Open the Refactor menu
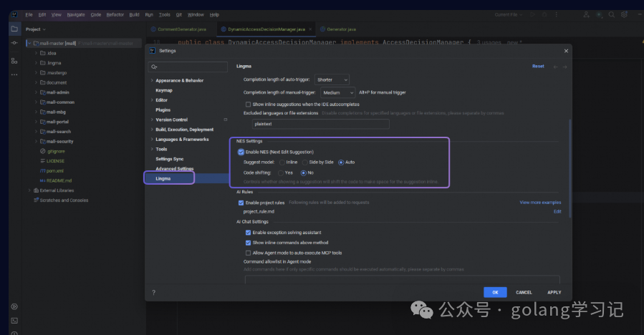Screen dimensions: 644x335 coord(115,15)
